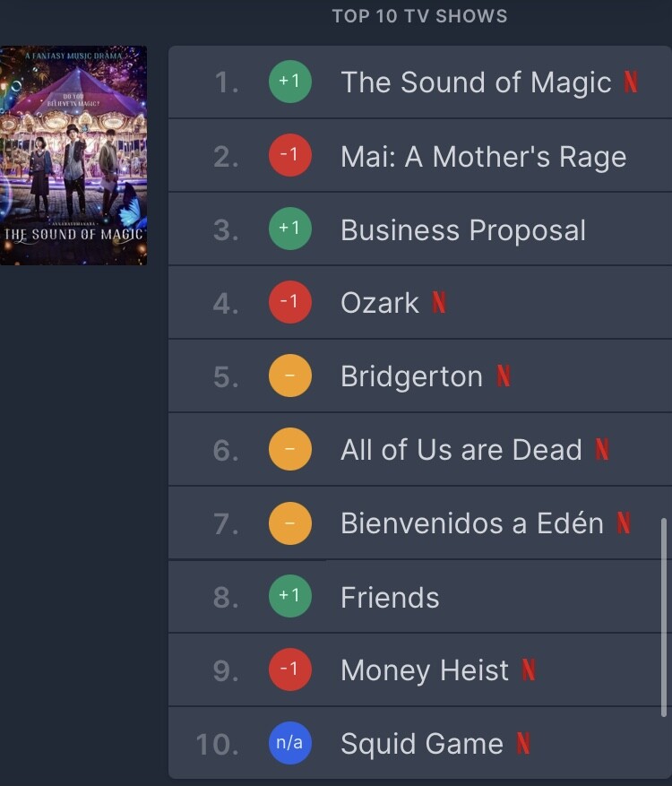Screen dimensions: 672x786
Task: Select the Friends entry in the list
Action: click(x=390, y=598)
